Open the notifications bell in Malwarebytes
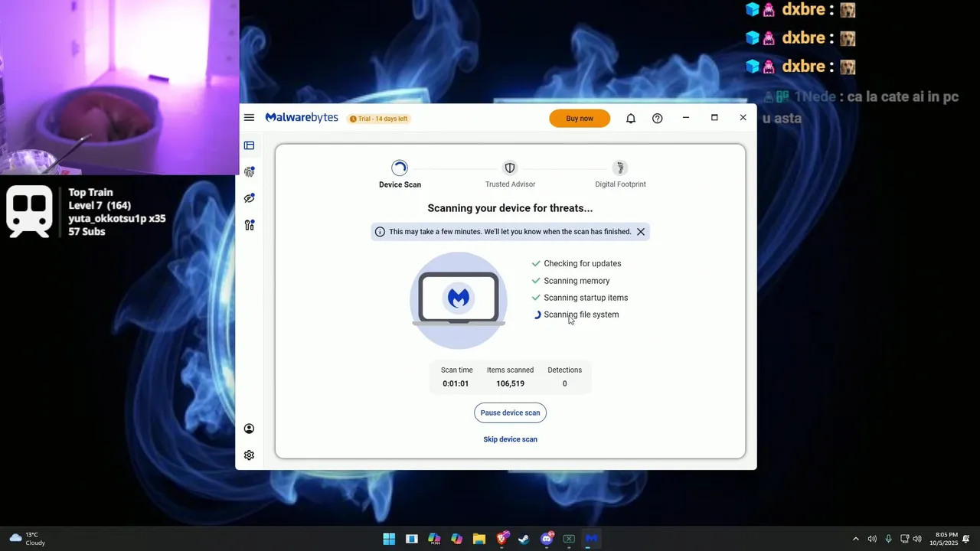This screenshot has width=980, height=551. 631,119
